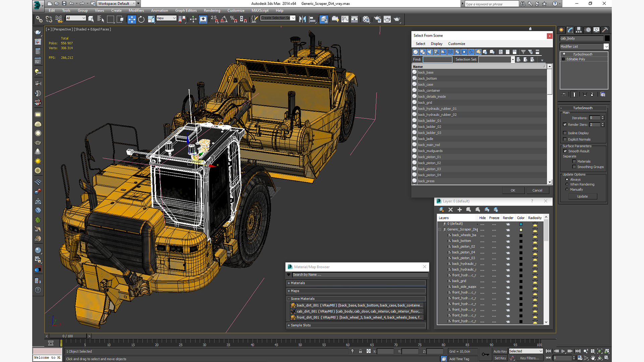Click the Play Animation button

pyautogui.click(x=563, y=351)
